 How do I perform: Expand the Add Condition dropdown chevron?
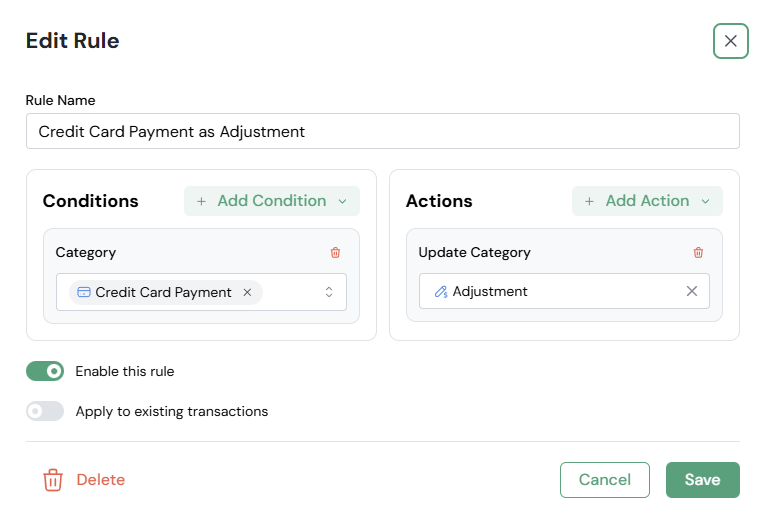tap(343, 201)
